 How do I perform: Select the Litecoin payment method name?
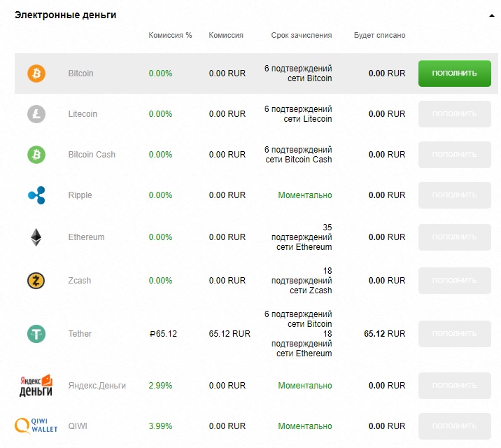pyautogui.click(x=83, y=114)
